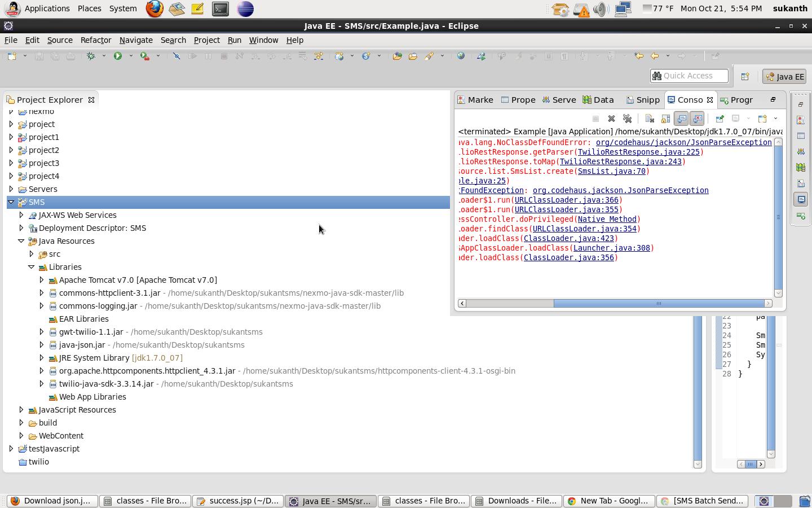This screenshot has height=508, width=812.
Task: Open the Project menu
Action: tap(206, 40)
